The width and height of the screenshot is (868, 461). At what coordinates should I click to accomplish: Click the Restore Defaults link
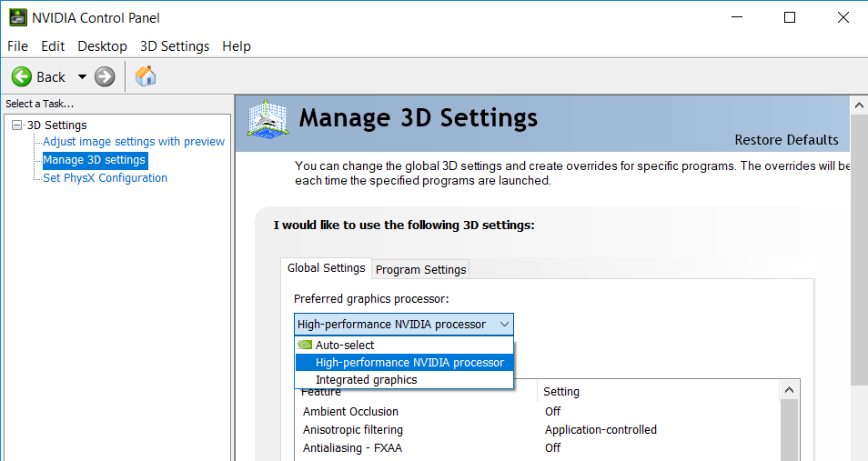click(x=786, y=140)
